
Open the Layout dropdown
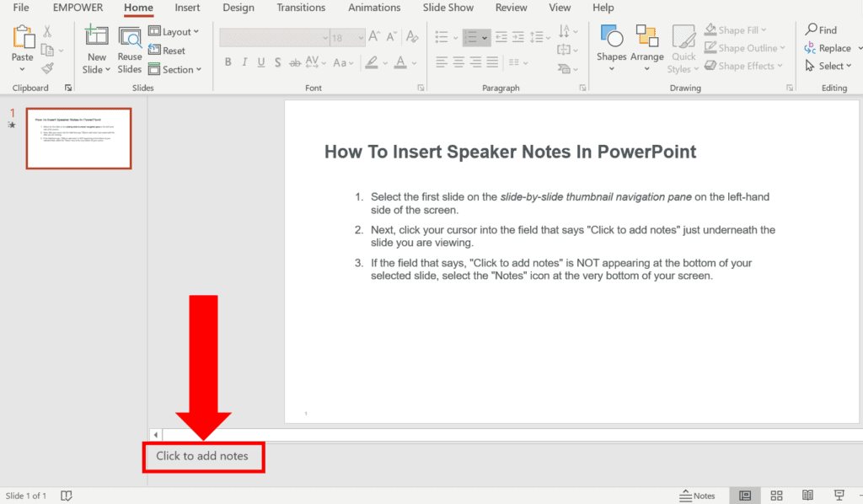(174, 31)
